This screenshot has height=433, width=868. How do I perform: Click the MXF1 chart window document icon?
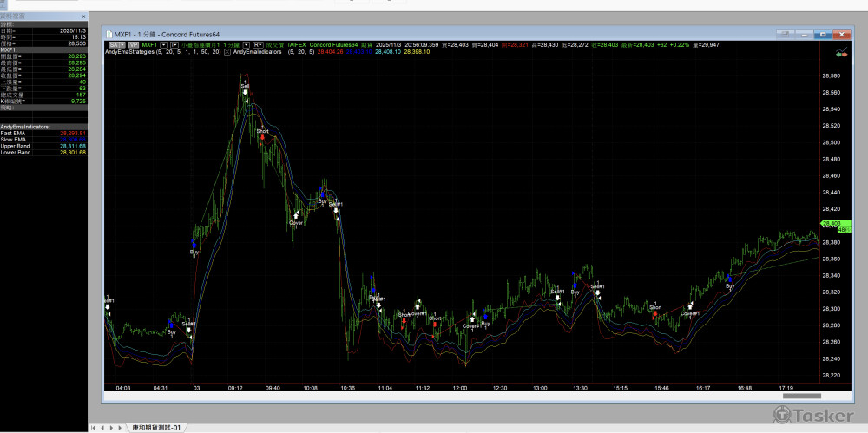[108, 33]
